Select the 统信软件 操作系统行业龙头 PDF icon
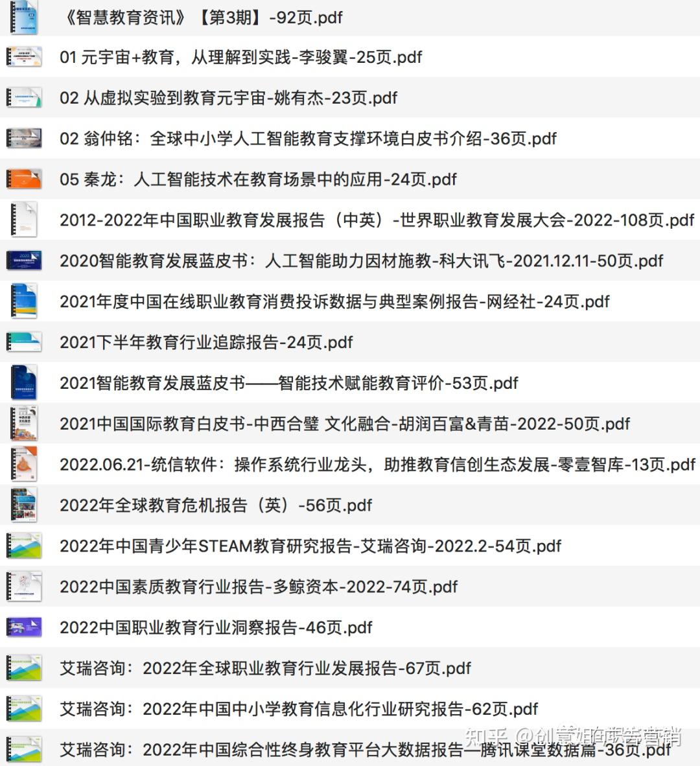700x766 pixels. tap(24, 464)
